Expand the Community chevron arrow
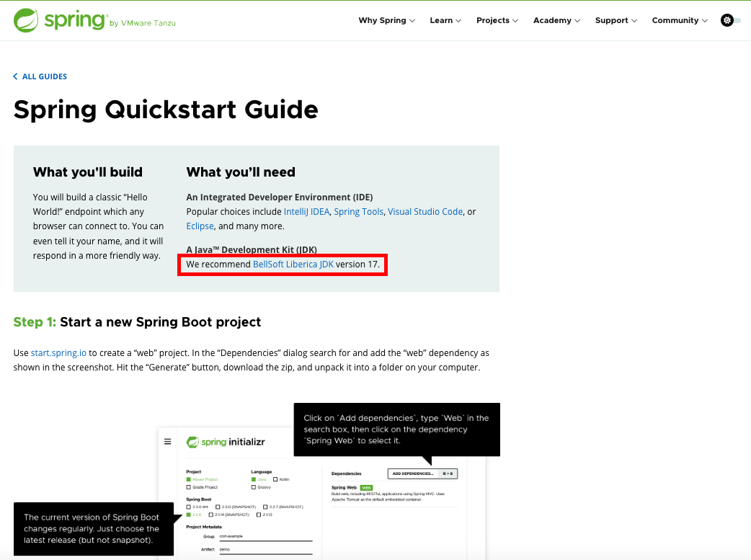The width and height of the screenshot is (751, 560). (x=705, y=21)
